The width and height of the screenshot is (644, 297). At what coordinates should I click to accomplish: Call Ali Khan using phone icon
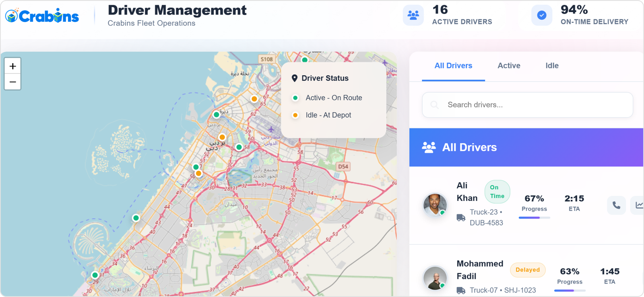pos(616,205)
